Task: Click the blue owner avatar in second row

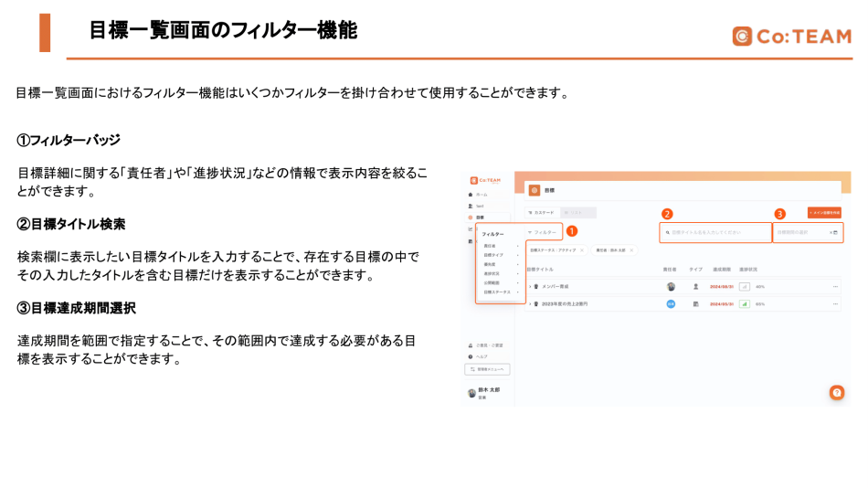Action: 671,303
